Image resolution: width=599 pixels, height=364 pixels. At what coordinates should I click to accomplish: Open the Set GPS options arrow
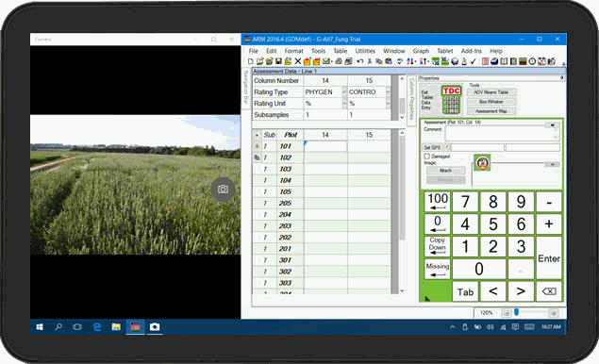click(446, 147)
